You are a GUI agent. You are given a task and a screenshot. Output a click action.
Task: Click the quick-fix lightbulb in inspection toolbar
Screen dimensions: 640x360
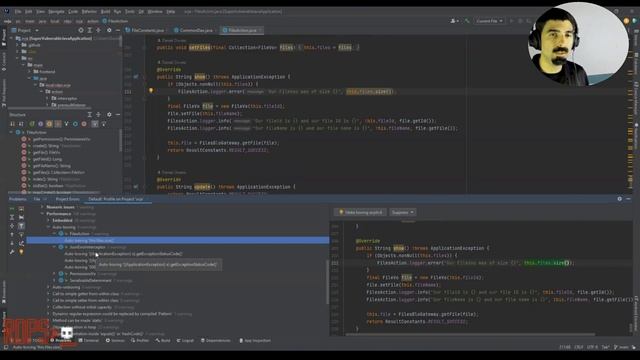[21, 252]
